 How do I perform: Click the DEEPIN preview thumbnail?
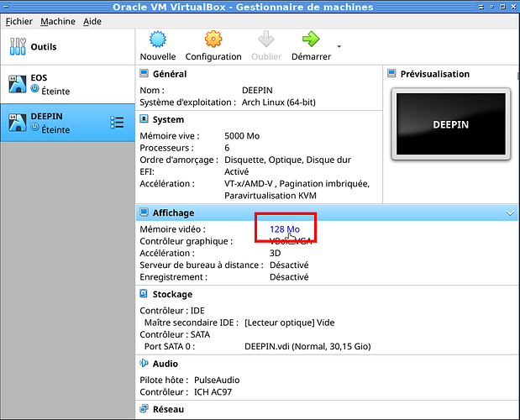point(450,124)
